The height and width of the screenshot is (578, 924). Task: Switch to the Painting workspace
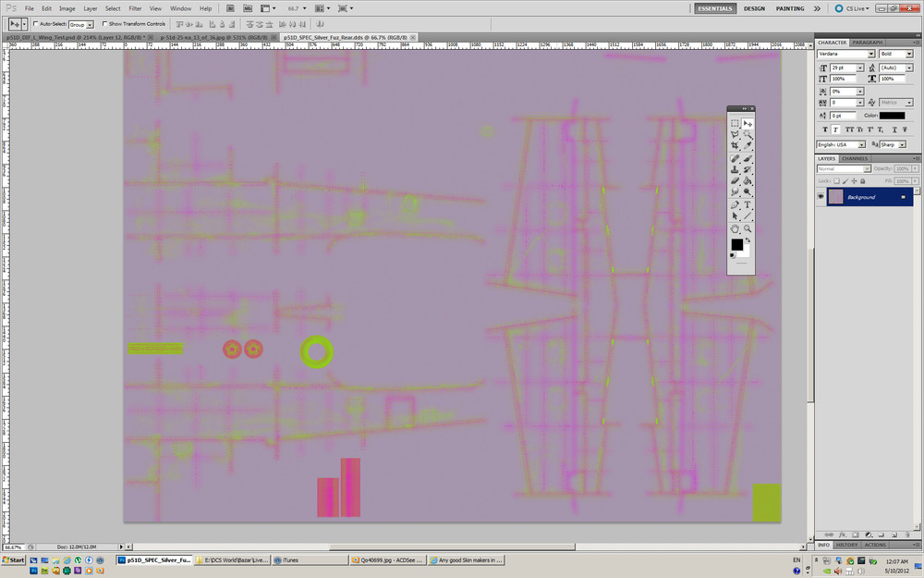pos(789,8)
